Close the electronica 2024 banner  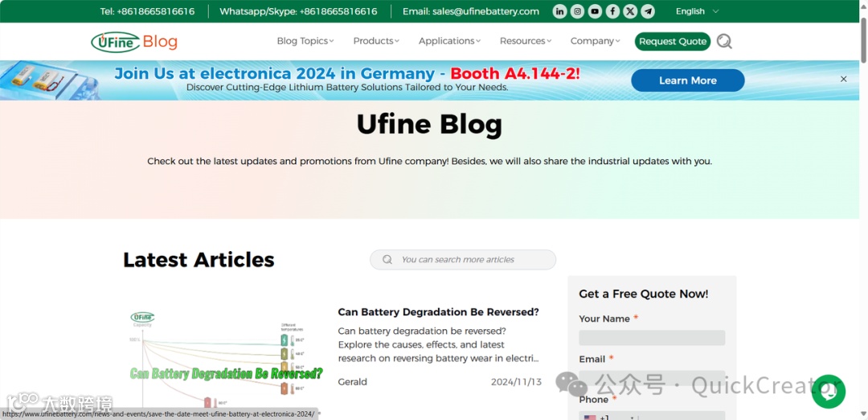point(844,79)
